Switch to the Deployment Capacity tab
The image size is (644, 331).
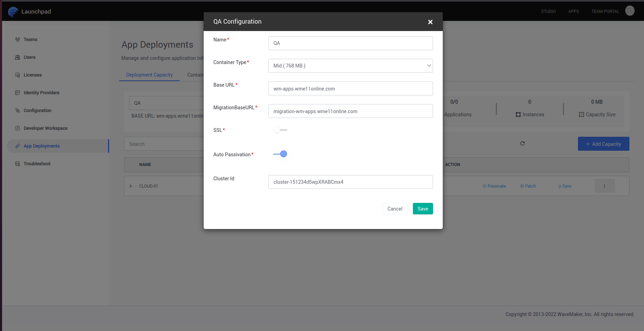(149, 74)
